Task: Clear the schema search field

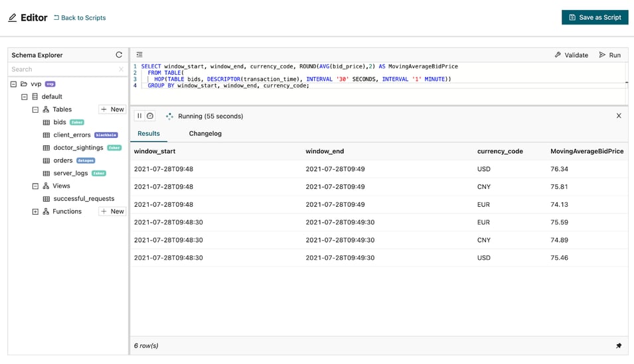Action: [x=121, y=69]
